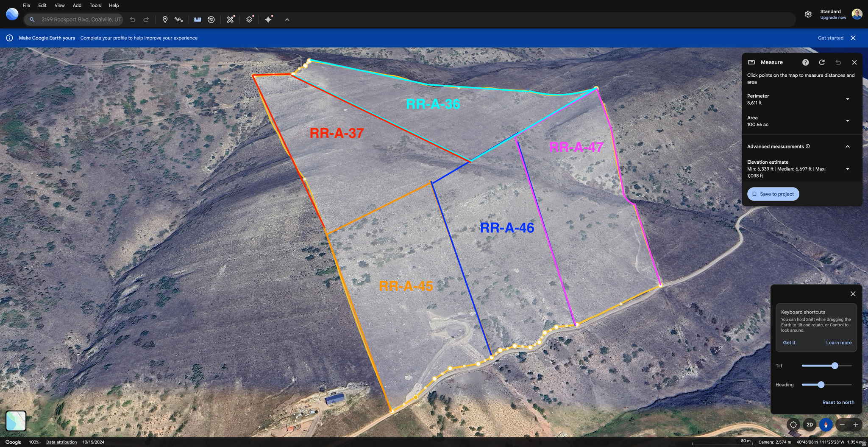
Task: Open the Add menu
Action: (77, 6)
